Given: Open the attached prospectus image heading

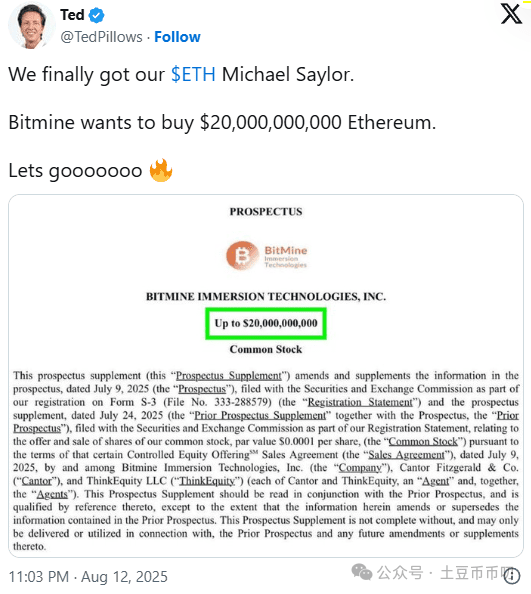Looking at the screenshot, I should click(266, 211).
